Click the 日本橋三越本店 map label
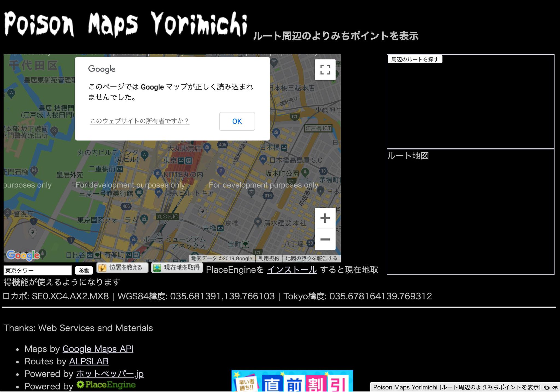The height and width of the screenshot is (392, 560). click(x=292, y=88)
